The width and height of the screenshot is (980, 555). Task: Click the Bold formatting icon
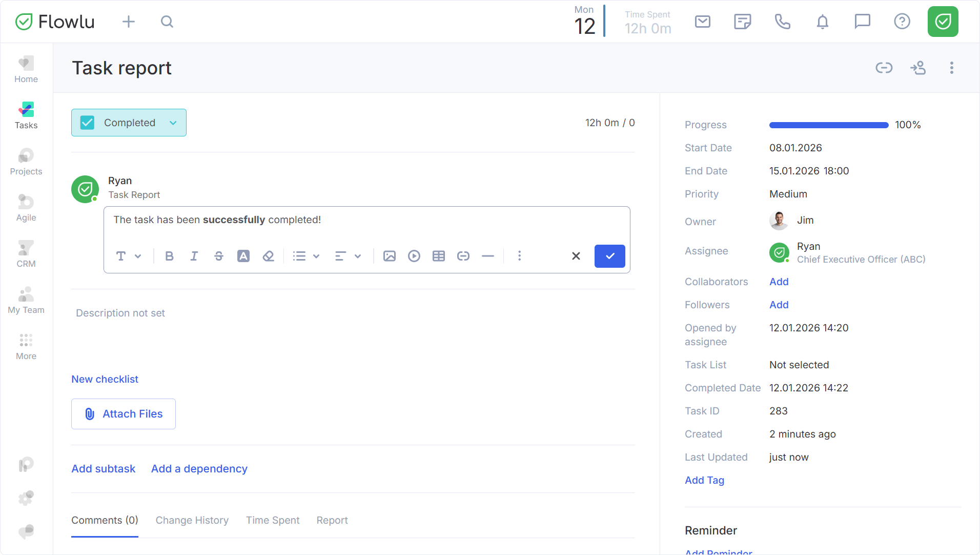(169, 256)
